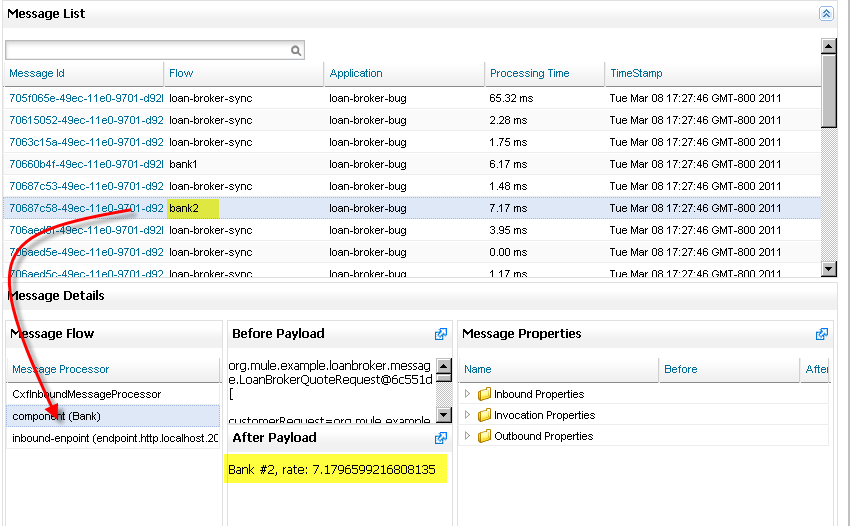
Task: Sort by the Processing Time column
Action: point(529,73)
